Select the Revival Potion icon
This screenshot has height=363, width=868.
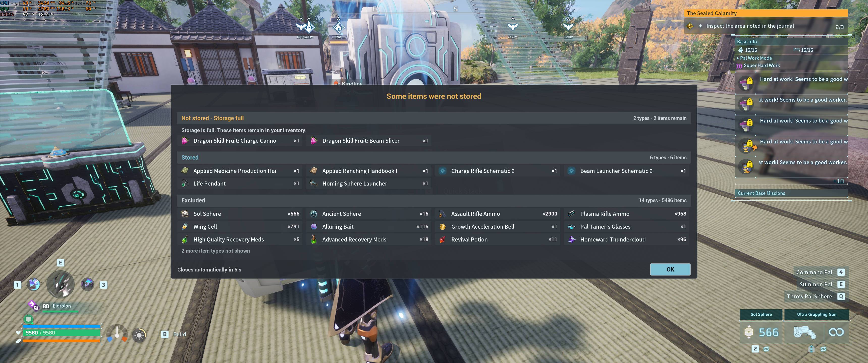coord(442,239)
